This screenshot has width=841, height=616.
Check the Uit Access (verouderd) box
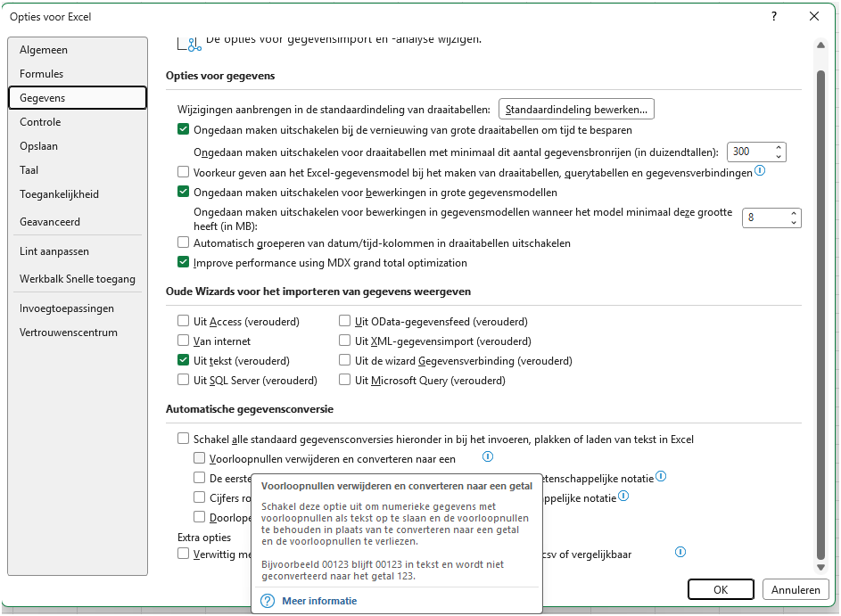click(x=184, y=321)
